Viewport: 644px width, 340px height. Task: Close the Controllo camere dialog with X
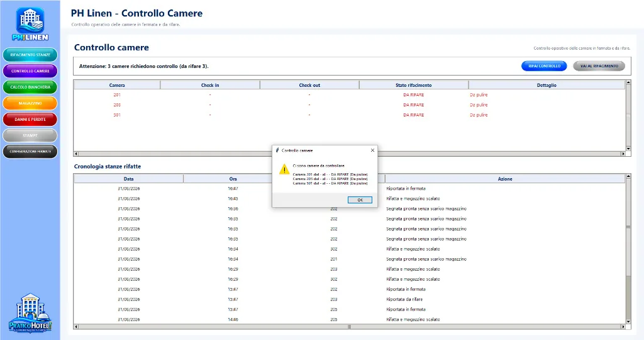pos(372,150)
